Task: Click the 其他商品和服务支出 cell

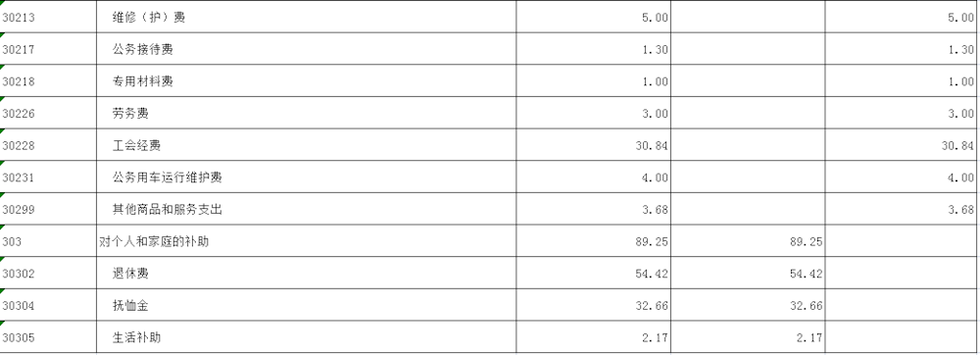Action: (306, 210)
